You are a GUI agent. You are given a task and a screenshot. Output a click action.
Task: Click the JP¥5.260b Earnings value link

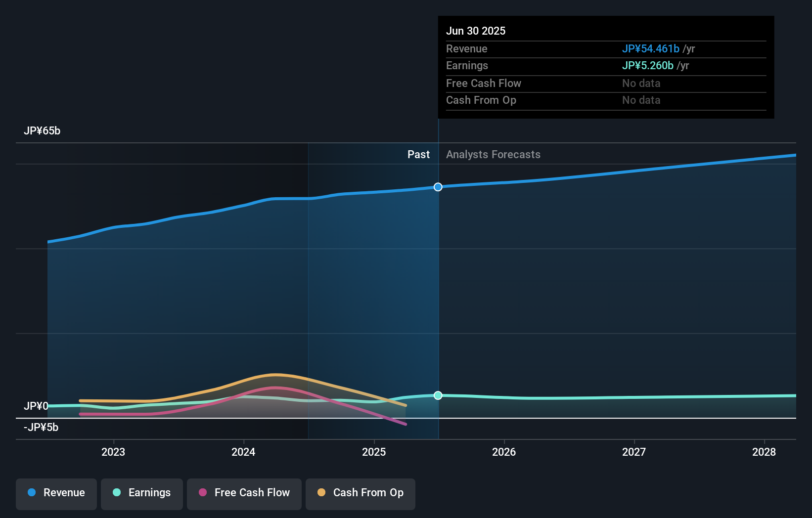(x=648, y=65)
